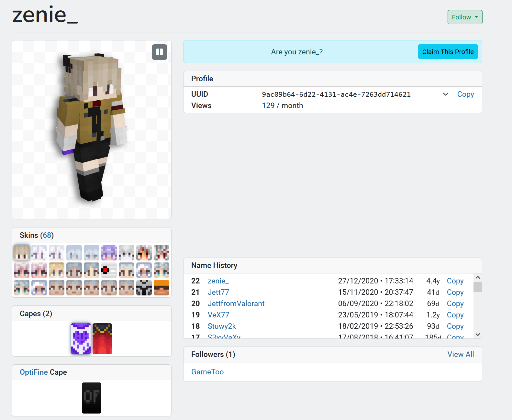Screen dimensions: 512x420
Task: Pick the gray-haired skin with red-orange face
Action: 144,253
